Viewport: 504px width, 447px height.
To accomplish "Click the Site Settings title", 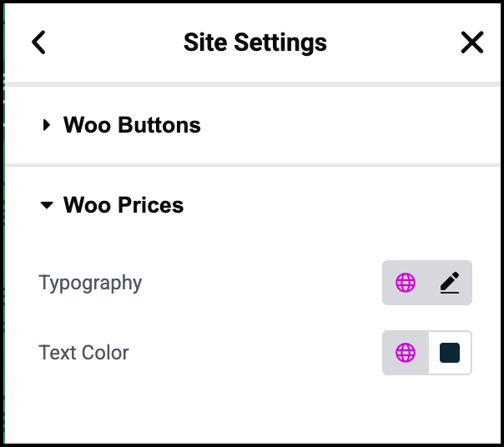I will 255,43.
